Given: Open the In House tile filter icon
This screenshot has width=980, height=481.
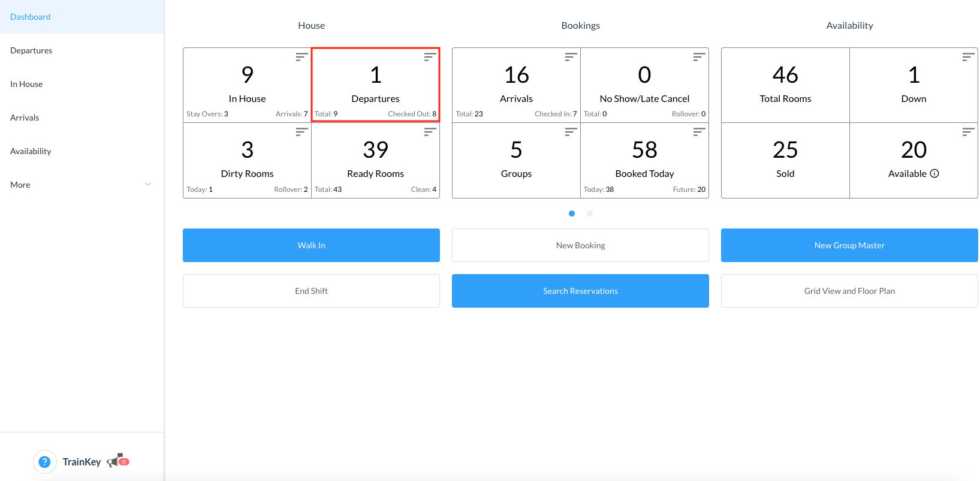Looking at the screenshot, I should tap(301, 57).
